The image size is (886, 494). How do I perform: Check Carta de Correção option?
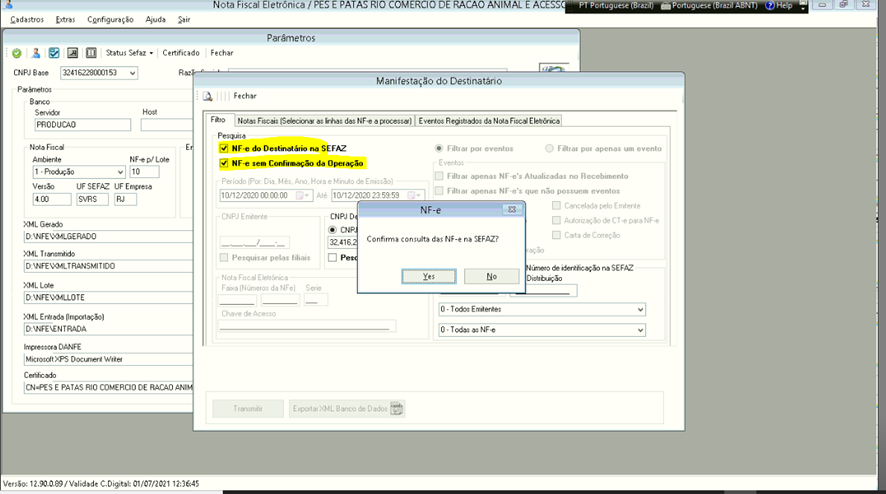pos(557,235)
